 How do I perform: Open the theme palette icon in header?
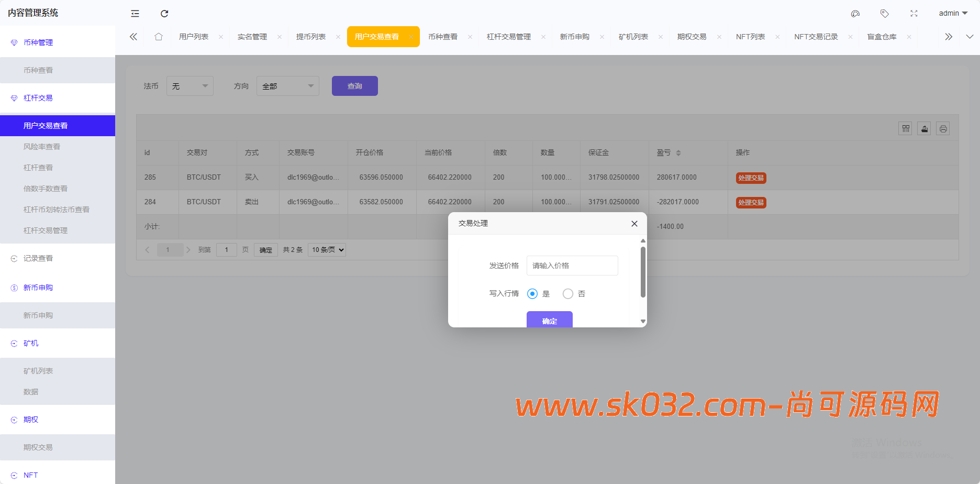click(x=855, y=13)
